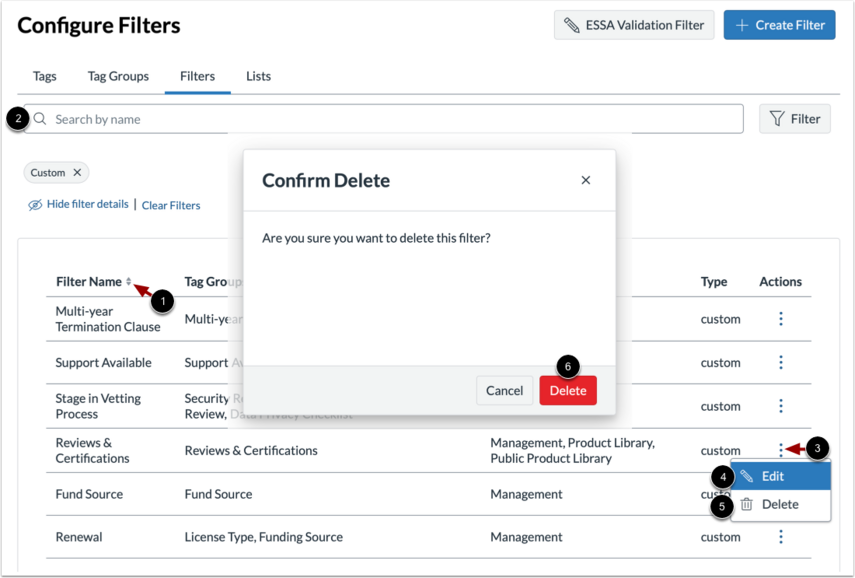The image size is (855, 578).
Task: Confirm with the red Delete button
Action: click(x=568, y=390)
